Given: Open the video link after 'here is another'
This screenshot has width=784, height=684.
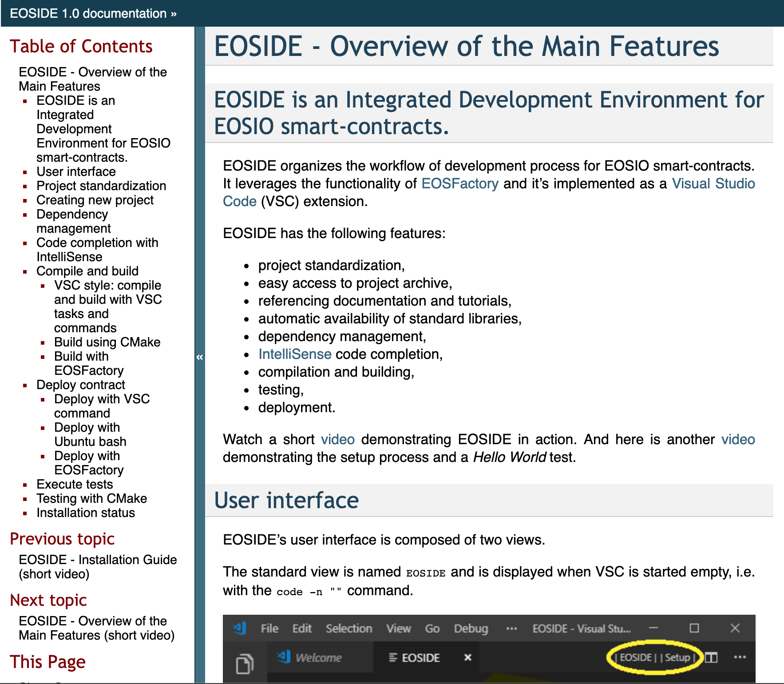Looking at the screenshot, I should [738, 439].
